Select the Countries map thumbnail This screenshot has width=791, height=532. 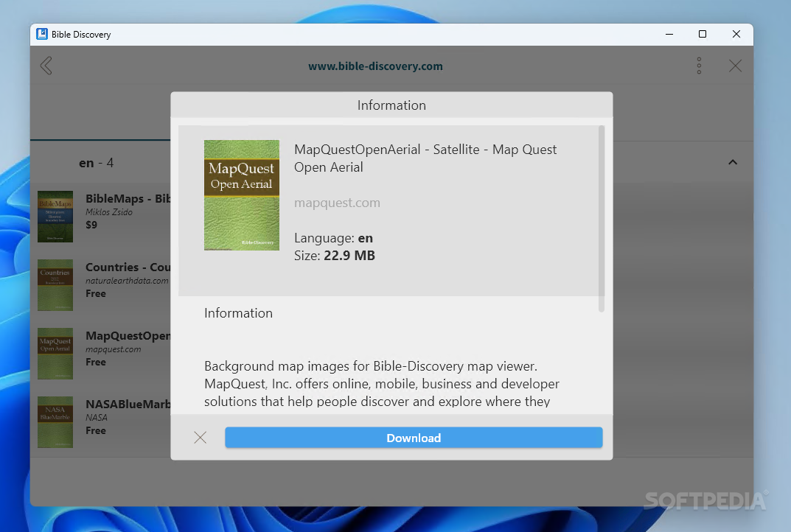click(55, 285)
